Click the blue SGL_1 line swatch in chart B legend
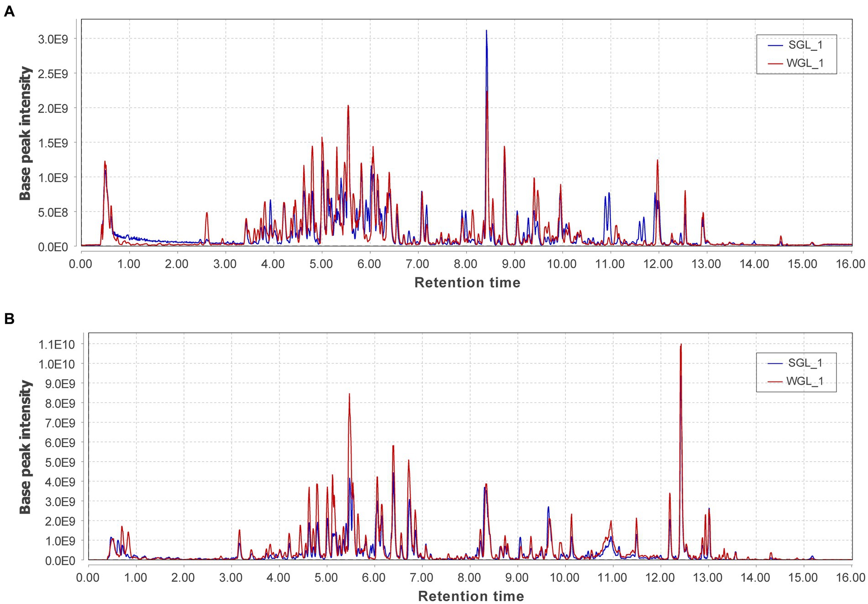The height and width of the screenshot is (604, 868). tap(775, 363)
